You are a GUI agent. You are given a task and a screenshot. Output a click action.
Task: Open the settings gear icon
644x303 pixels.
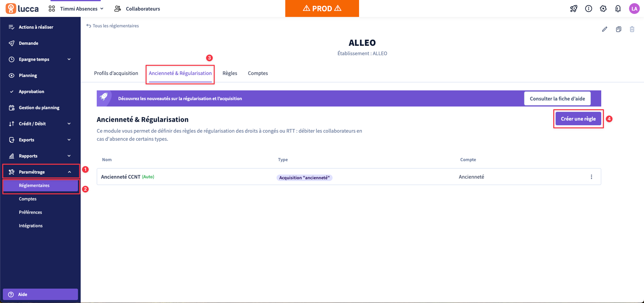coord(603,9)
